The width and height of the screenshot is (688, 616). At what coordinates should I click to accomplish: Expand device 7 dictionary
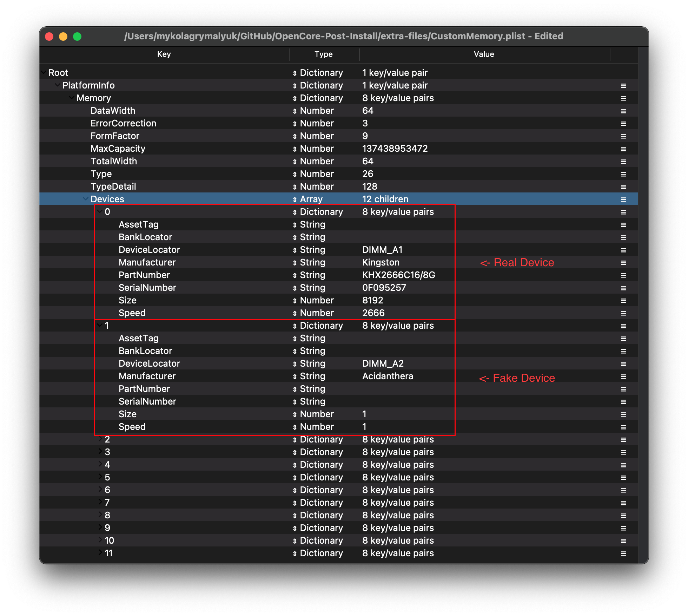[100, 502]
